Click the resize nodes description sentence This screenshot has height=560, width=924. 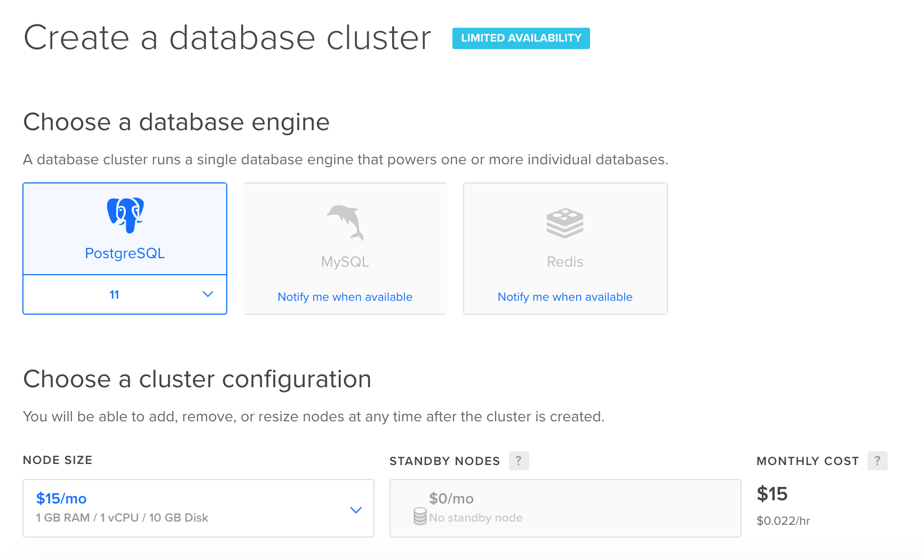click(314, 417)
